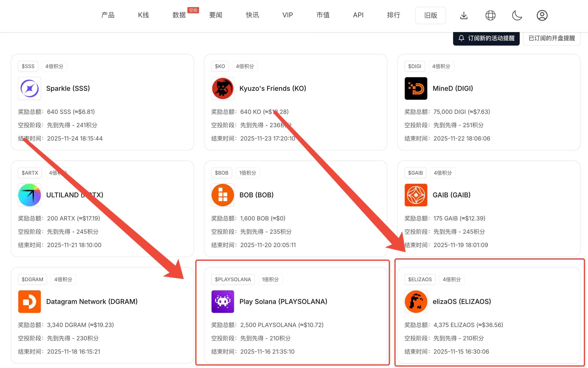The image size is (588, 368).
Task: Open the 排行 menu item
Action: (x=394, y=15)
